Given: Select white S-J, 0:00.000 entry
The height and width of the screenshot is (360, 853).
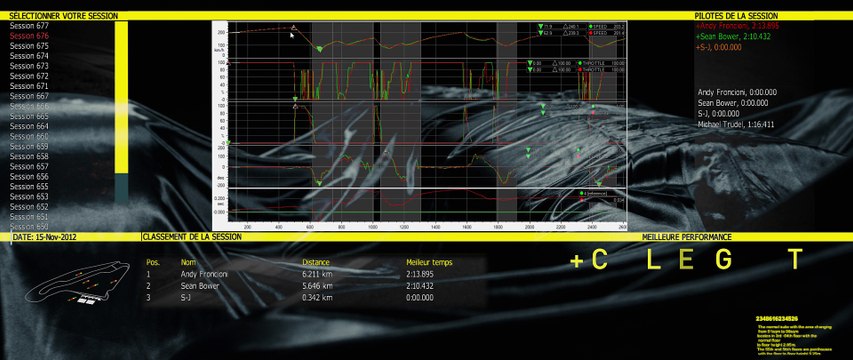Looking at the screenshot, I should click(718, 114).
